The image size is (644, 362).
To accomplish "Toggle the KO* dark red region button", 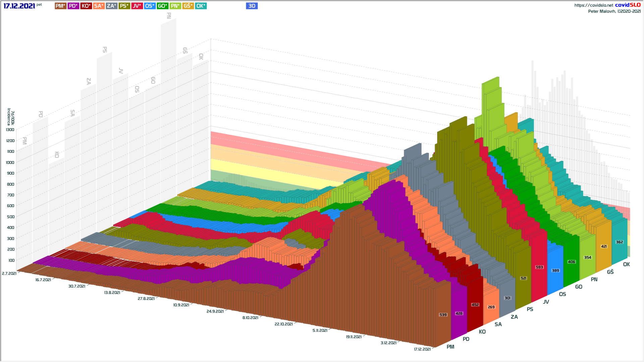I will pos(86,6).
